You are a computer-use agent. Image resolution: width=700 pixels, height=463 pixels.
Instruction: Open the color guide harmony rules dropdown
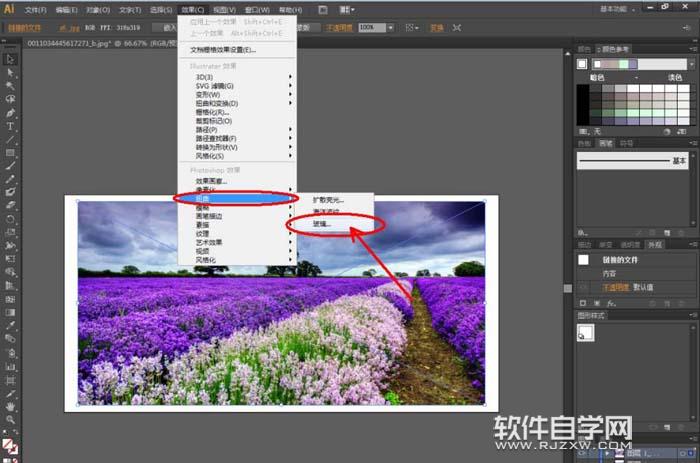pos(692,64)
